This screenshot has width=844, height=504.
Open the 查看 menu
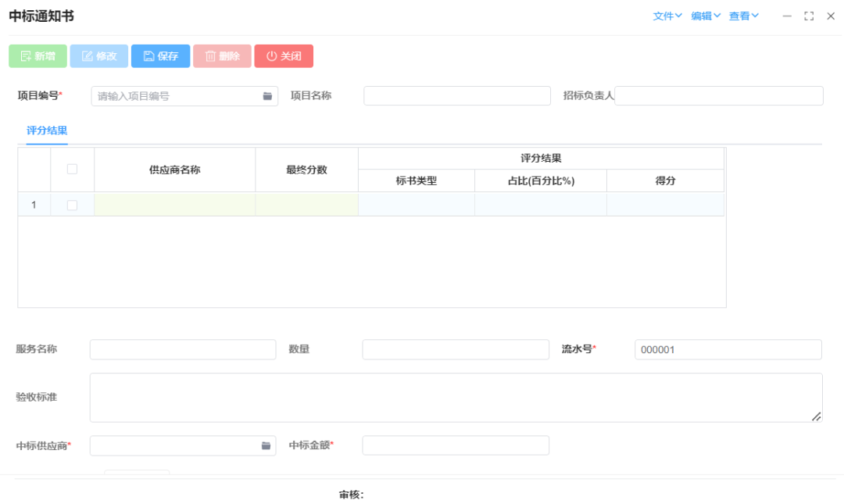tap(744, 16)
